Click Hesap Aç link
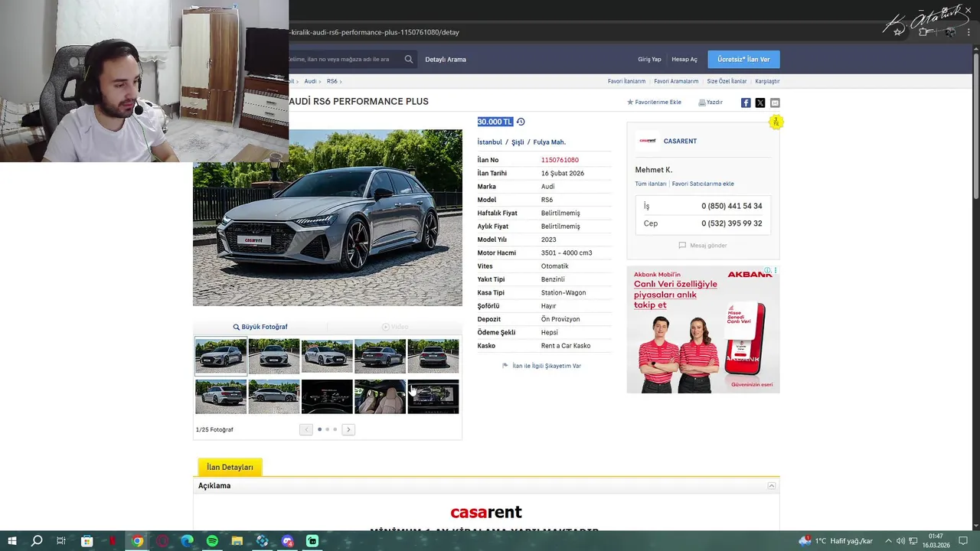This screenshot has width=980, height=551. pyautogui.click(x=684, y=59)
